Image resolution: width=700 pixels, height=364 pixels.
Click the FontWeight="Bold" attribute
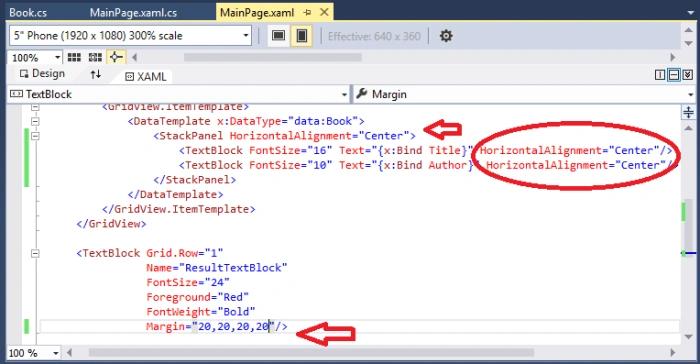pos(200,312)
